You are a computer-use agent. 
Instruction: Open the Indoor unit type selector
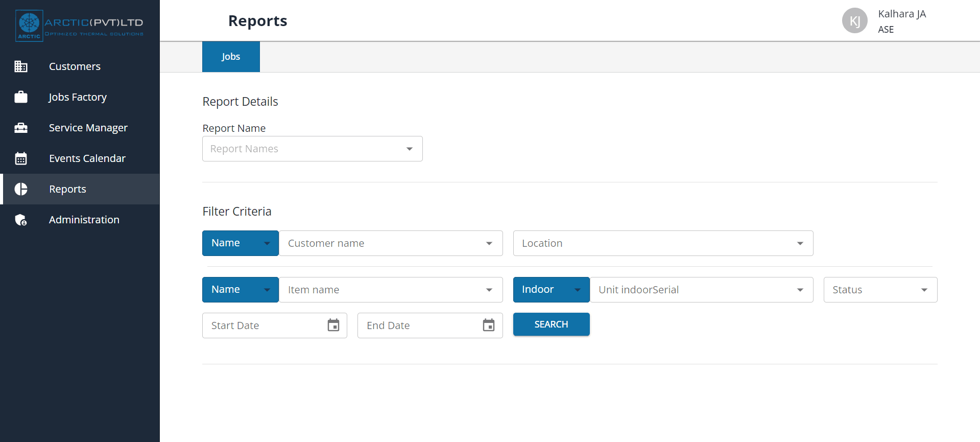point(551,290)
